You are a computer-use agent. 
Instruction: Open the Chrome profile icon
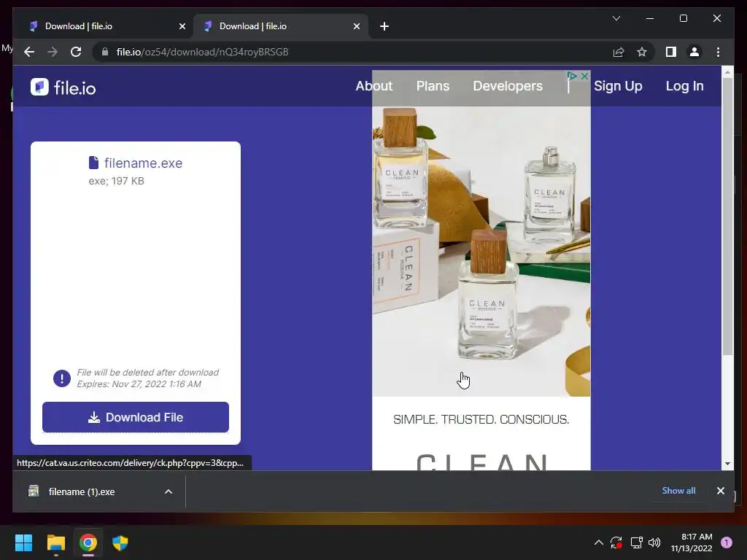694,52
